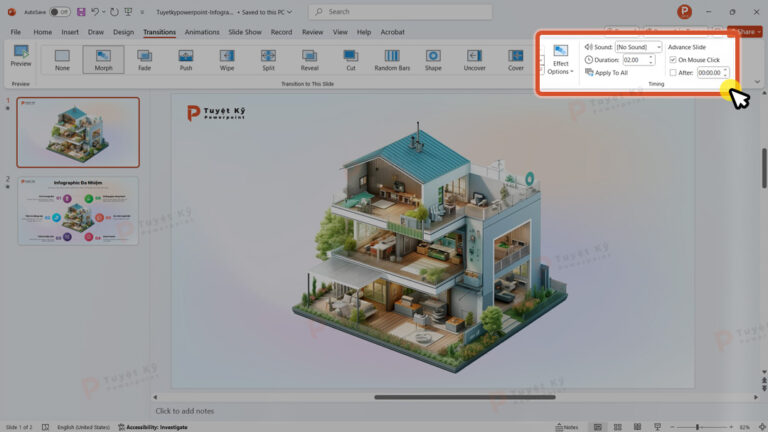Start Slide Show from status bar
The width and height of the screenshot is (768, 432).
657,427
